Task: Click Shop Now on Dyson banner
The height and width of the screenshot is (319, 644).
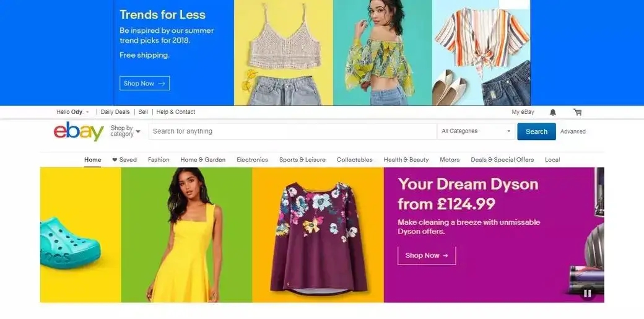Action: [x=427, y=255]
